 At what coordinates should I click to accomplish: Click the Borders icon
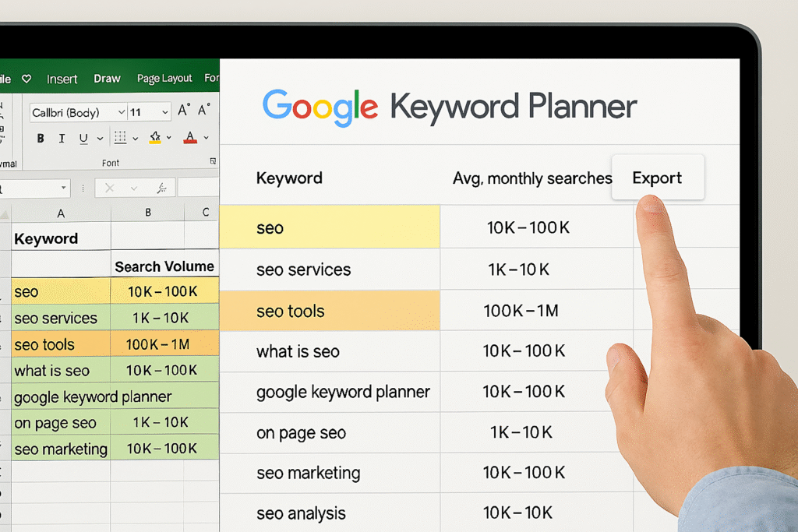click(120, 137)
